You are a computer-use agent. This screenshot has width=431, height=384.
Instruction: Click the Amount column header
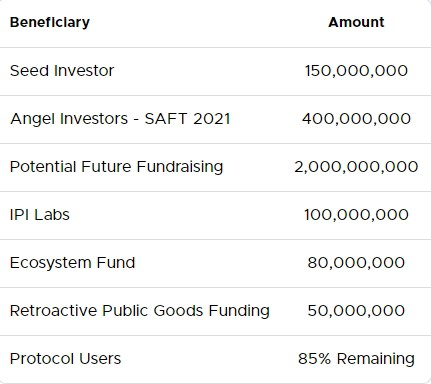click(356, 22)
